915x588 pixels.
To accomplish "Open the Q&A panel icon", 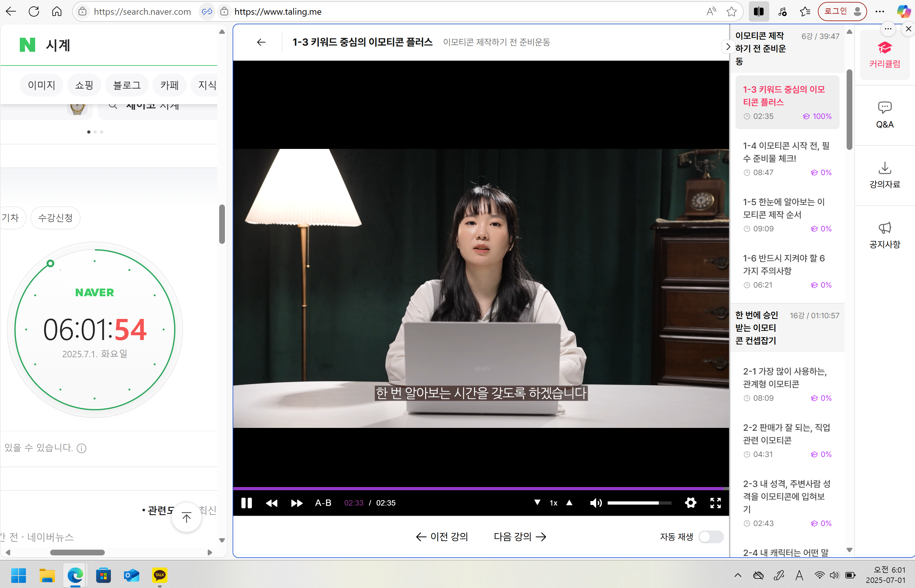I will tap(884, 114).
